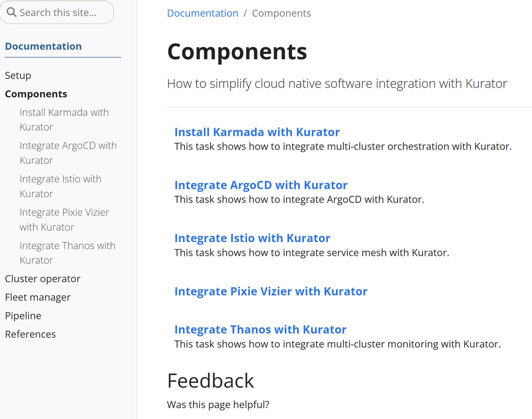532x419 pixels.
Task: Open Integrate Istio with Kurator heading link
Action: coord(252,238)
